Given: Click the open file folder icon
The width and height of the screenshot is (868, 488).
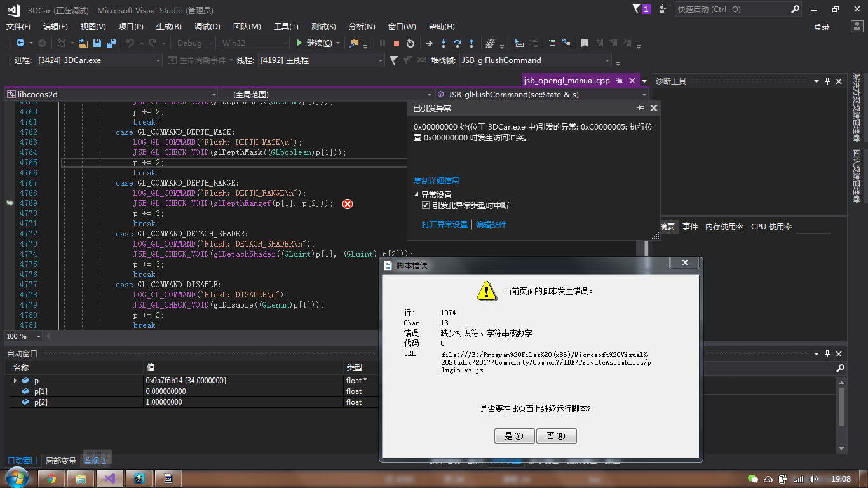Looking at the screenshot, I should [83, 43].
